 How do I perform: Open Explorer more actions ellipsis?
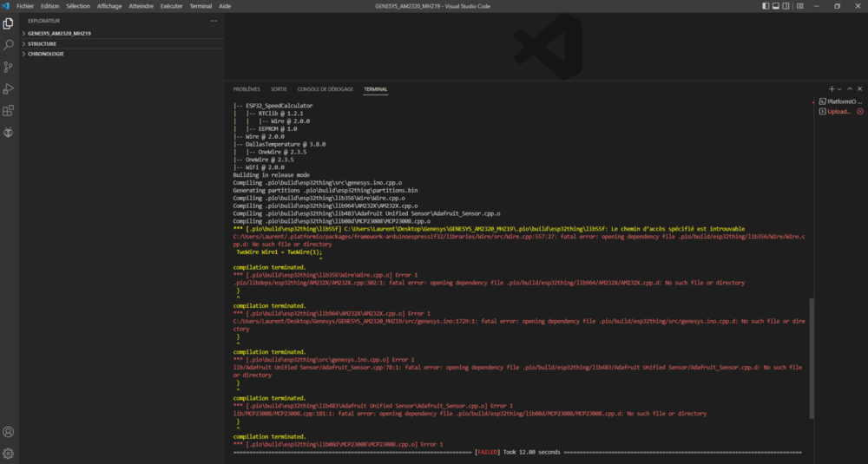[x=214, y=21]
